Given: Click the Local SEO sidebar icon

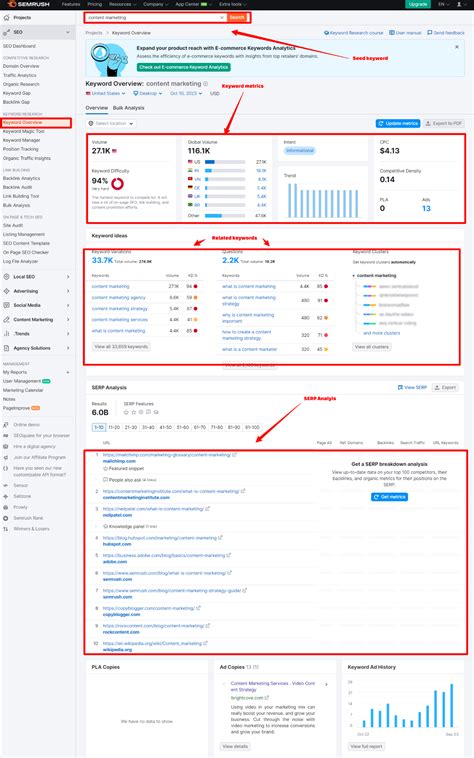Looking at the screenshot, I should [x=6, y=277].
